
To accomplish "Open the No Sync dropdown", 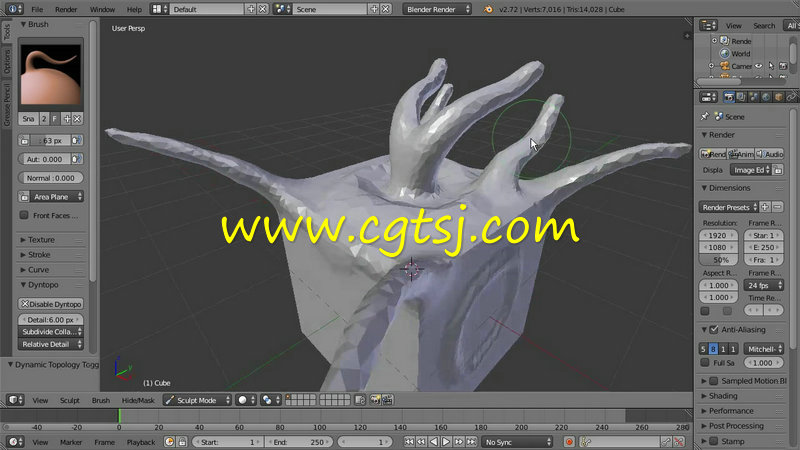I will (x=517, y=442).
